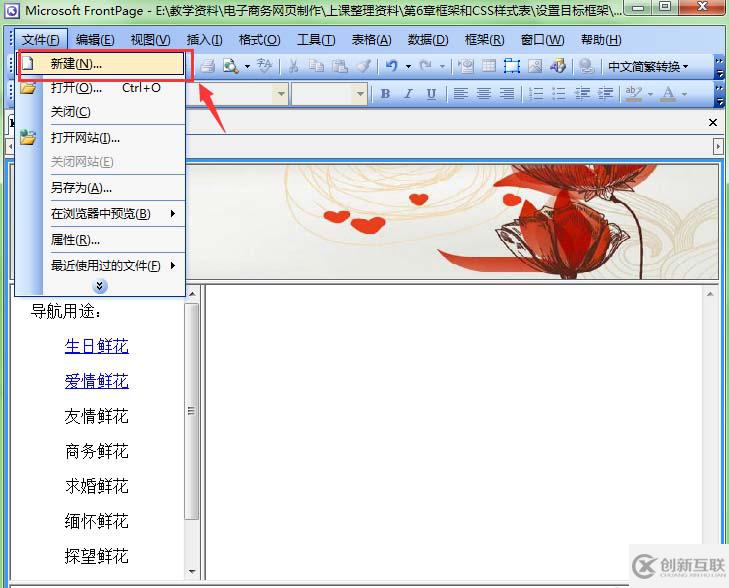Open the 视图(V) menu
The width and height of the screenshot is (729, 588).
(150, 40)
